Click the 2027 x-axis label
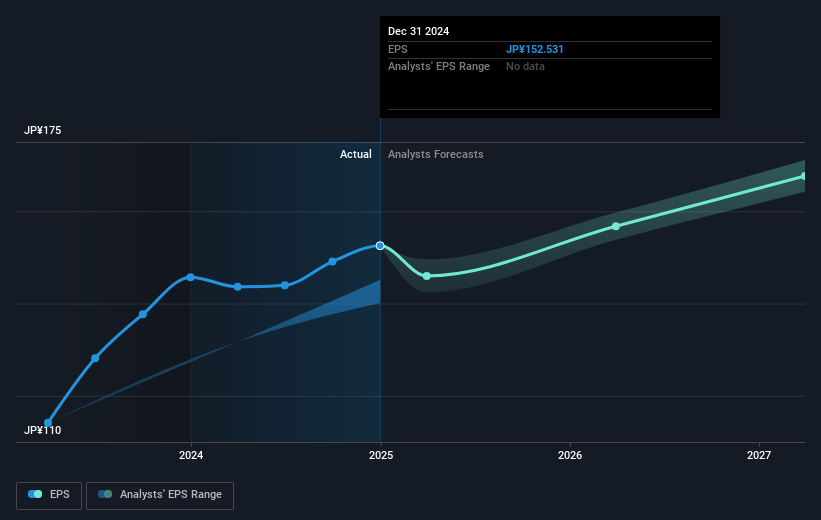This screenshot has height=520, width=821. click(x=759, y=455)
